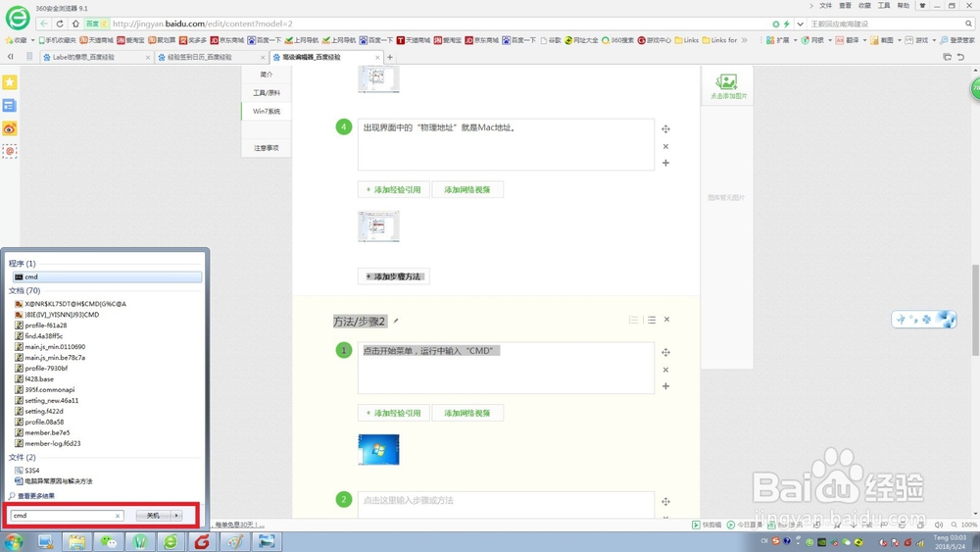
Task: Open the 登录管家 login manager button
Action: click(957, 40)
